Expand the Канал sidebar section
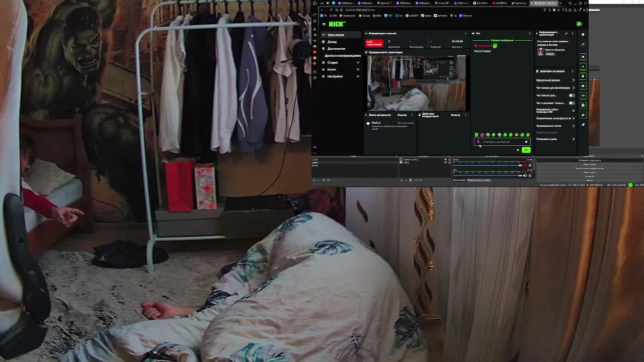The height and width of the screenshot is (362, 644). [341, 69]
